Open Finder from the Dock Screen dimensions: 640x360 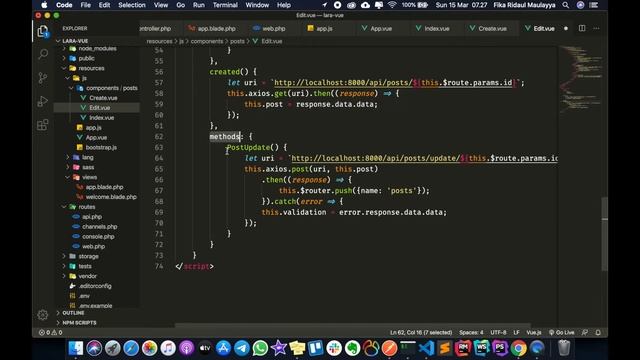click(x=76, y=348)
